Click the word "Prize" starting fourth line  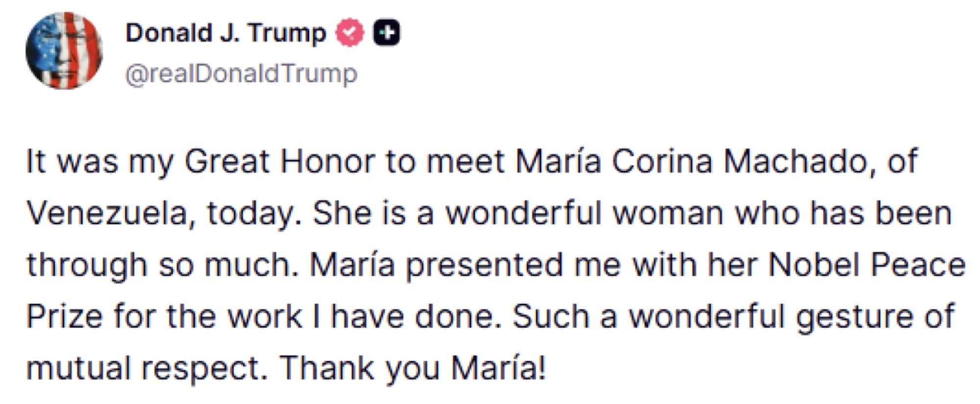[x=64, y=317]
